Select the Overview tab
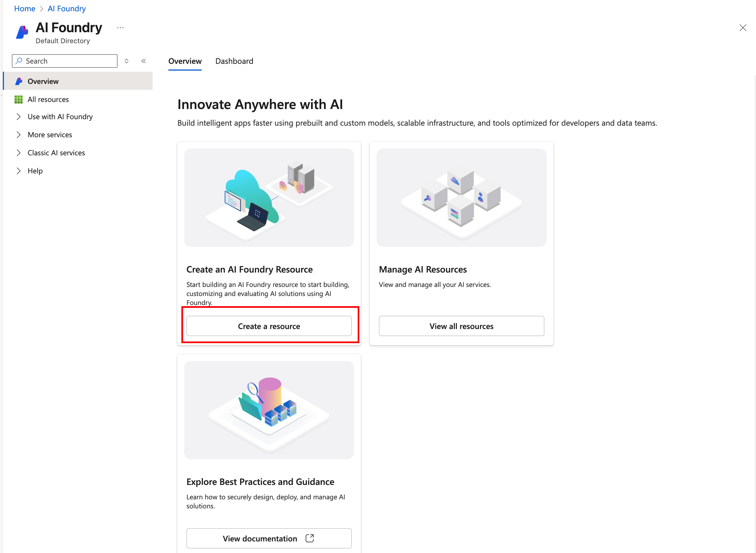The width and height of the screenshot is (756, 553). click(x=185, y=61)
